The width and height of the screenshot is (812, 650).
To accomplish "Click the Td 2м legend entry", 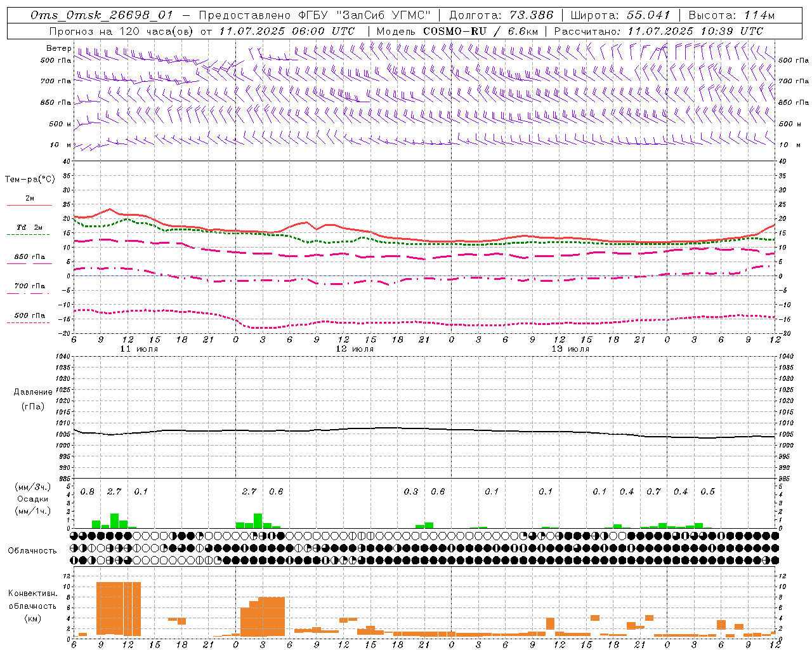I will coord(29,227).
